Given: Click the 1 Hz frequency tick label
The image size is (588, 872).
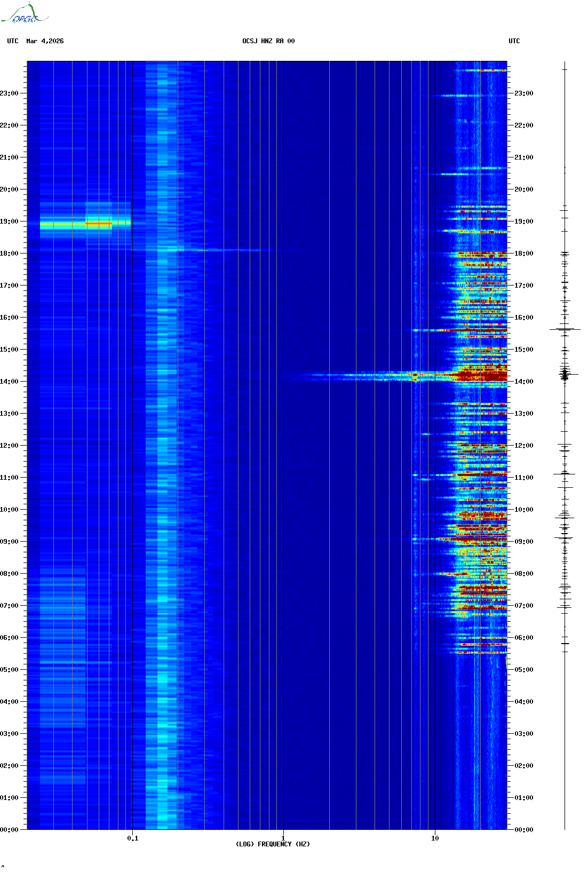Looking at the screenshot, I should click(x=283, y=838).
